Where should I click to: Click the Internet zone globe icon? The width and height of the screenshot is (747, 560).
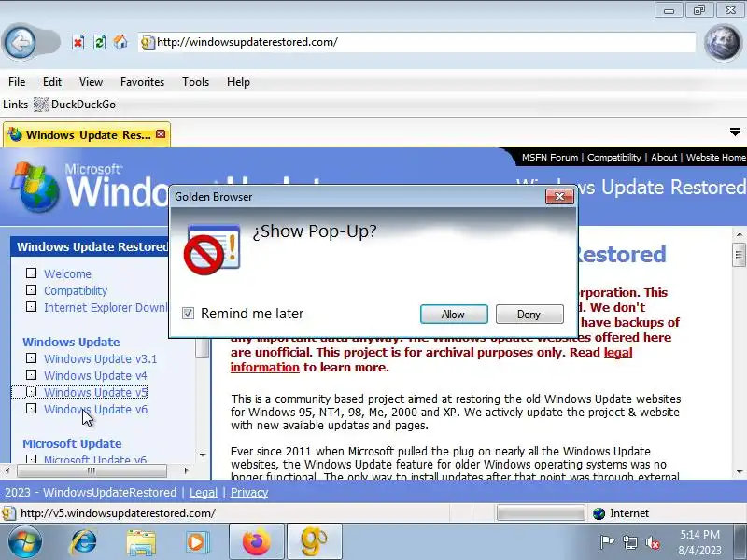(599, 513)
